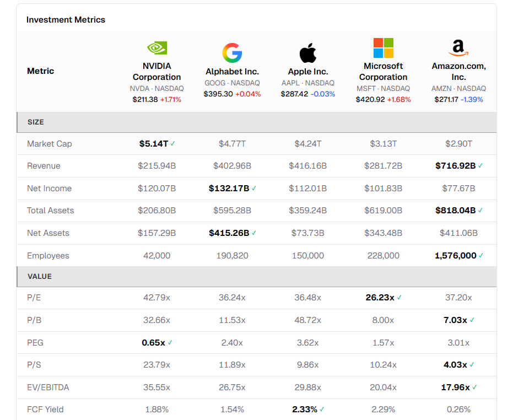Open Apple Inc. company name
The image size is (513, 420).
308,71
